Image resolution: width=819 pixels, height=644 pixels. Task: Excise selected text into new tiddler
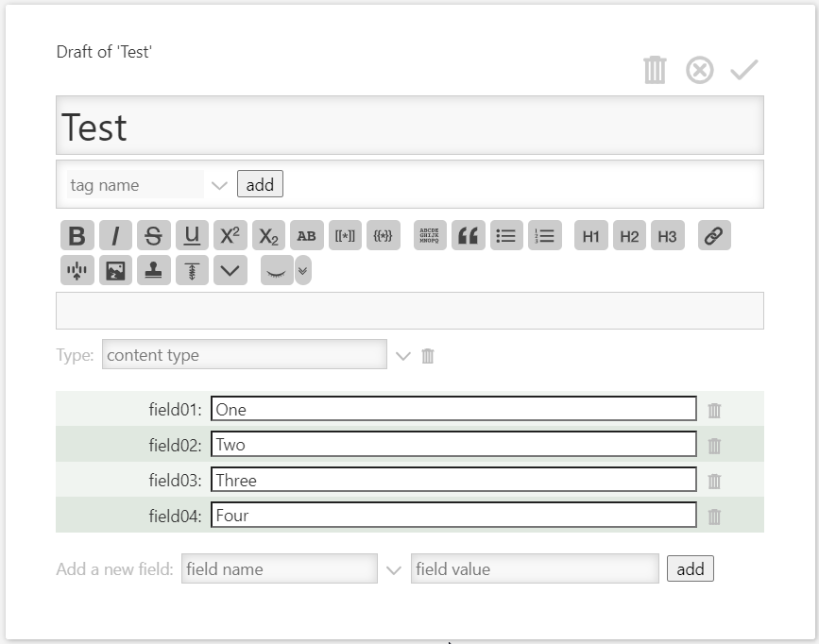click(77, 271)
